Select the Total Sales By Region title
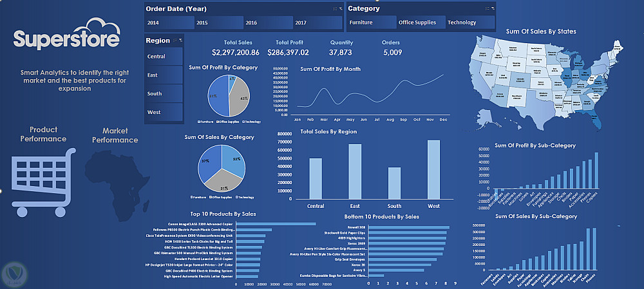Viewport: 644px width, 289px height. coord(328,132)
